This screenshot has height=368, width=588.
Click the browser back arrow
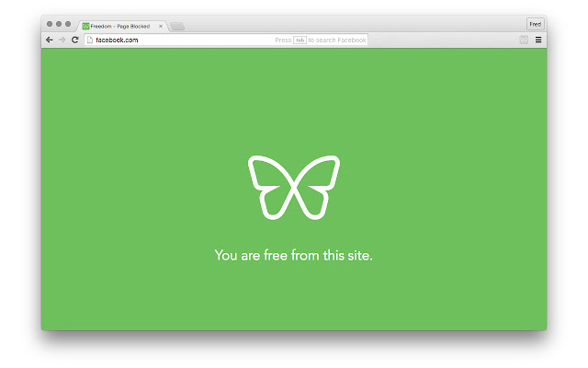pyautogui.click(x=49, y=40)
